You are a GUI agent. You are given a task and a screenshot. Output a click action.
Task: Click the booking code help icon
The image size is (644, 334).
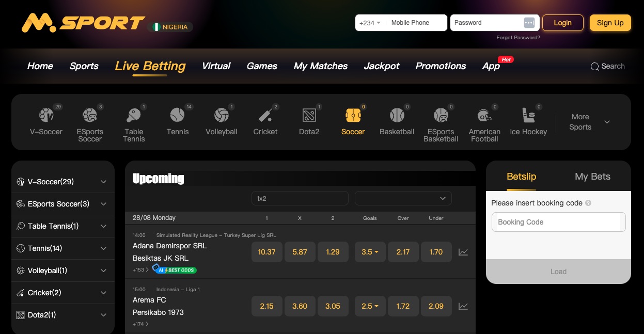pos(588,203)
